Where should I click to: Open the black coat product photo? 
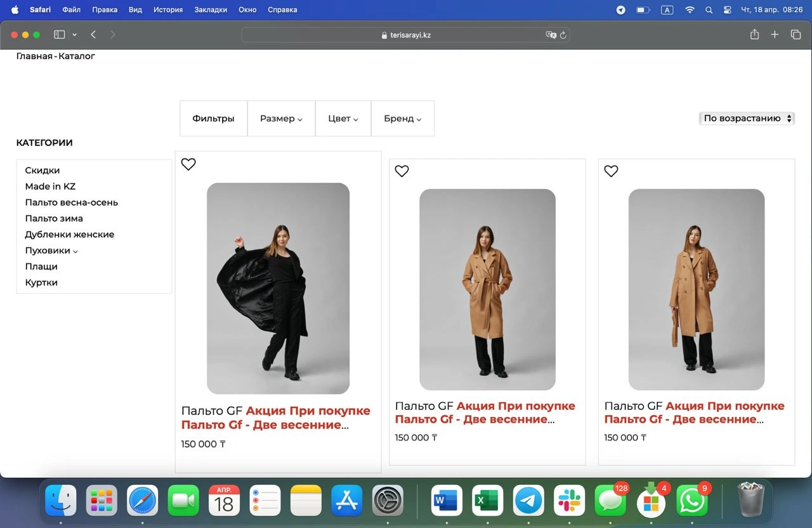click(278, 288)
